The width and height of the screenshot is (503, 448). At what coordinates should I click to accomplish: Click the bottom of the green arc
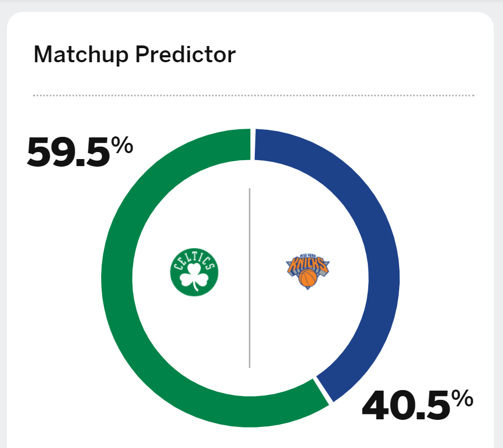tap(250, 412)
